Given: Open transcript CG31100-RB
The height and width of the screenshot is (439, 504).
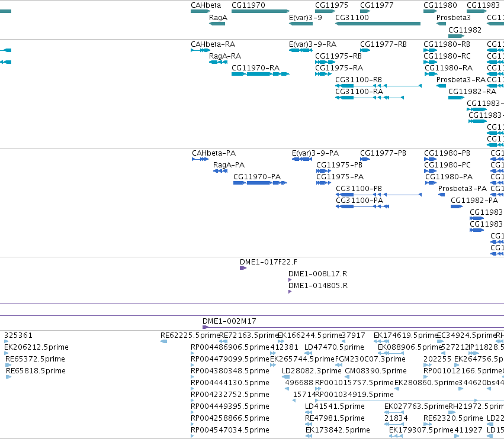Looking at the screenshot, I should (378, 86).
